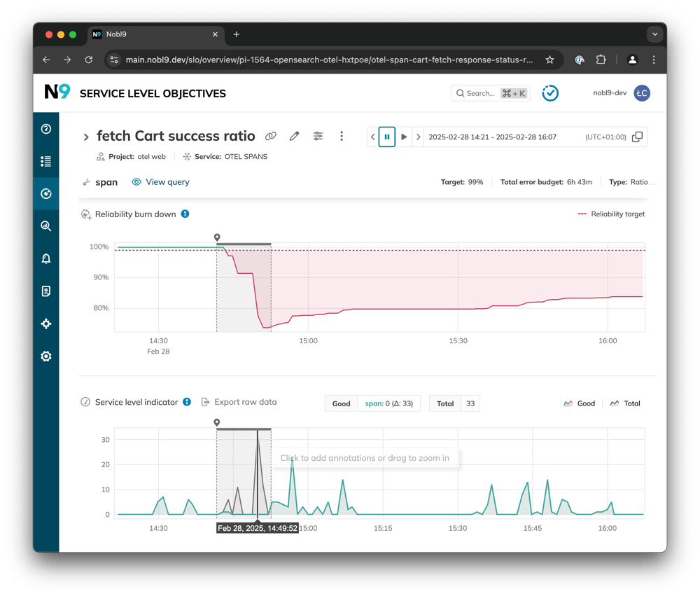The height and width of the screenshot is (596, 700).
Task: Click the Good value box
Action: (x=373, y=403)
